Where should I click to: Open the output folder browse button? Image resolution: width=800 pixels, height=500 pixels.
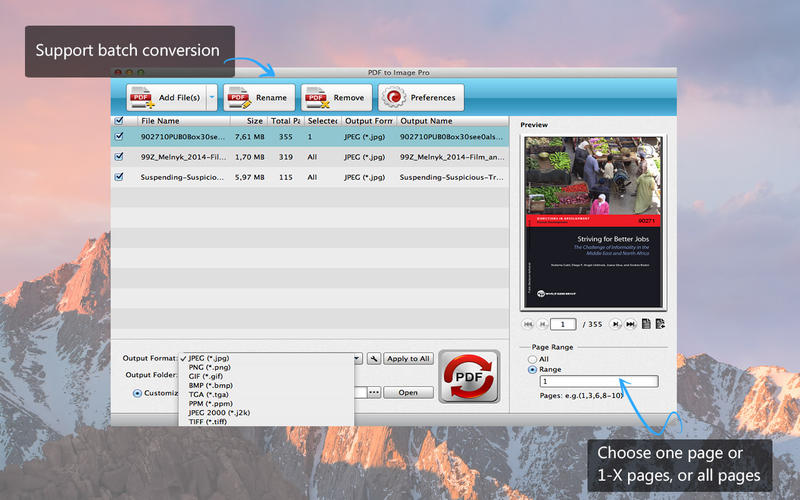373,393
